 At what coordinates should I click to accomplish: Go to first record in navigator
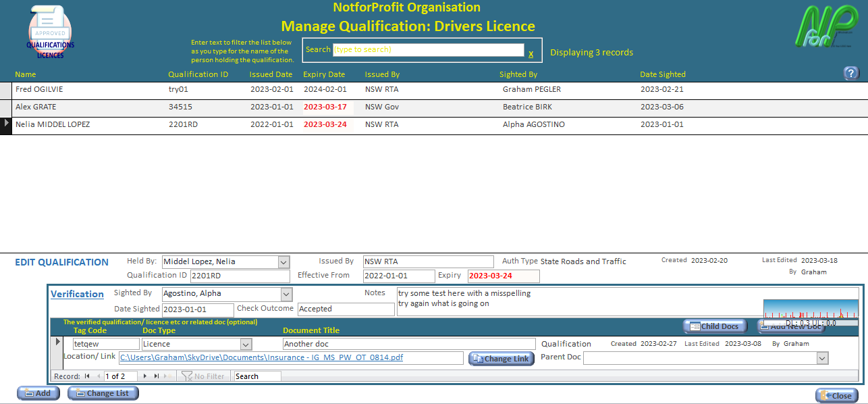87,376
